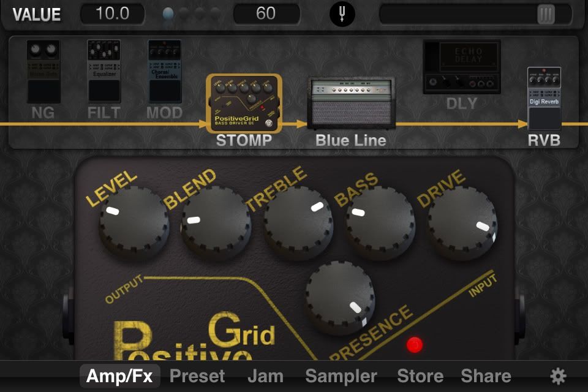The width and height of the screenshot is (588, 392).
Task: Open the tuner fork icon
Action: [342, 14]
